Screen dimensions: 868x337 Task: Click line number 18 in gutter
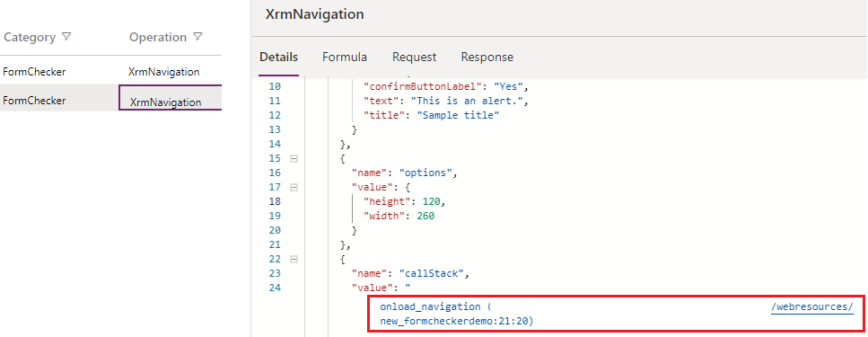point(275,201)
